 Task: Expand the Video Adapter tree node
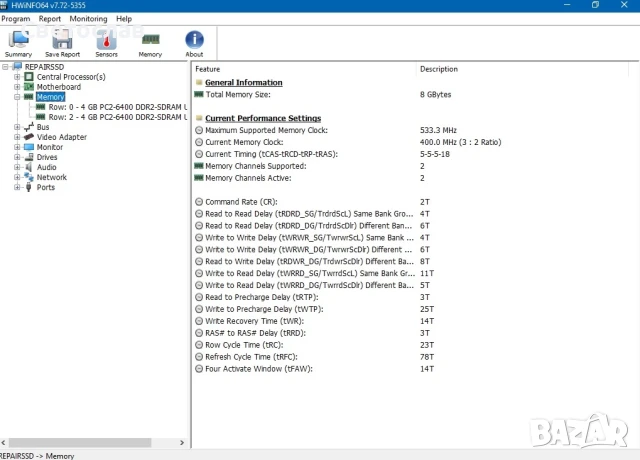click(17, 137)
